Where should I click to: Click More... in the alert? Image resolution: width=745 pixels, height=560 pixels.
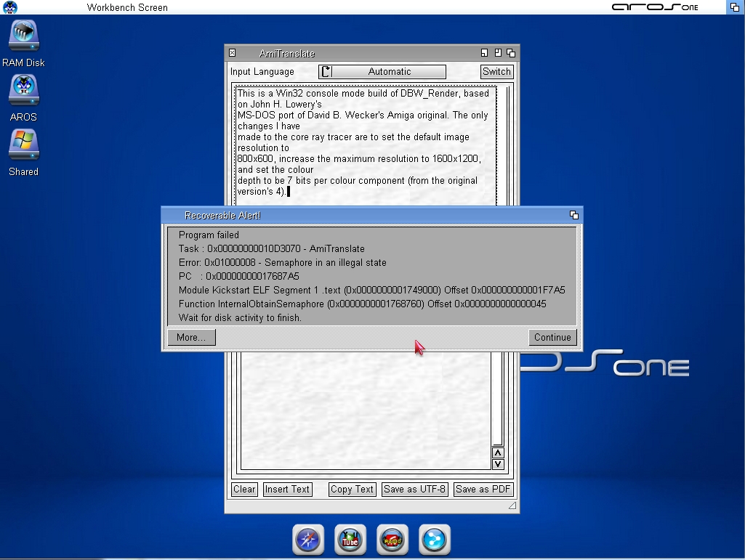tap(191, 337)
